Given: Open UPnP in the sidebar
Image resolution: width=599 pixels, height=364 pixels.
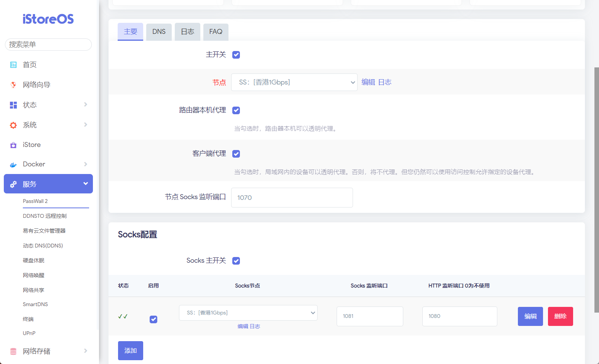Looking at the screenshot, I should 29,333.
